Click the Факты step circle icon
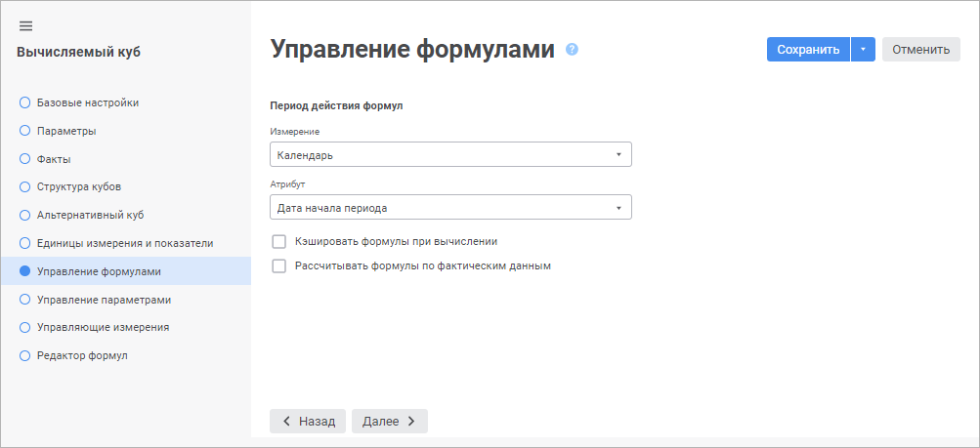The width and height of the screenshot is (980, 448). 25,158
